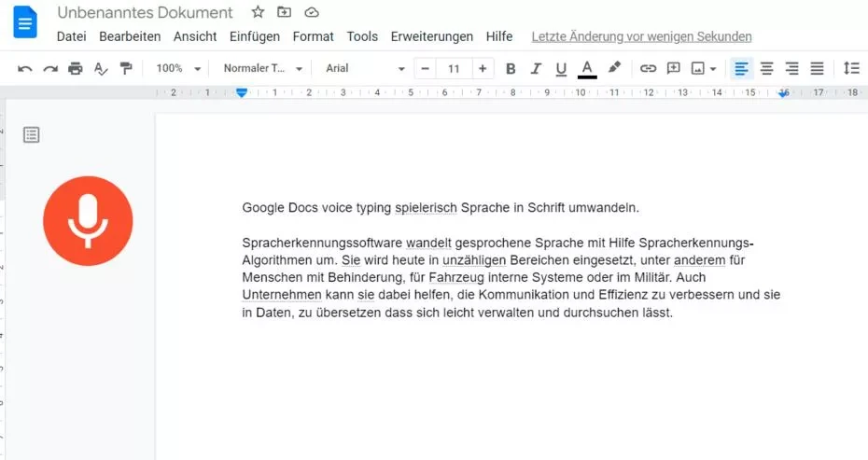Screen dimensions: 868x460
Task: Open the Format menu
Action: (314, 36)
